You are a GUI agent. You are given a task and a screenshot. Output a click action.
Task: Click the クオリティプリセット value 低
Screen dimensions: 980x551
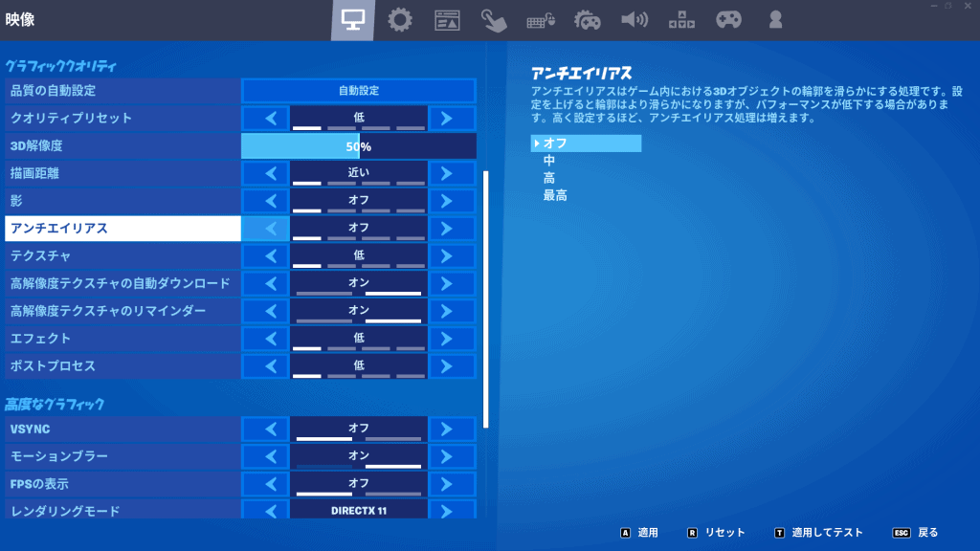click(x=359, y=118)
